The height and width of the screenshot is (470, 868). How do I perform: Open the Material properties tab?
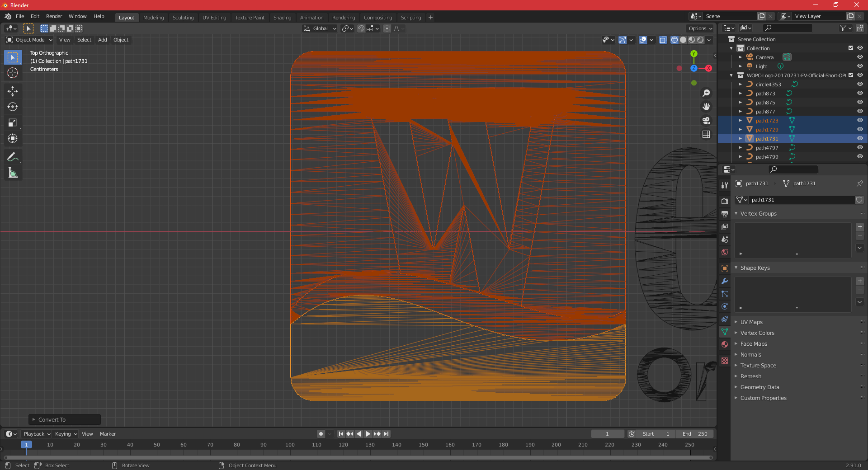[725, 344]
